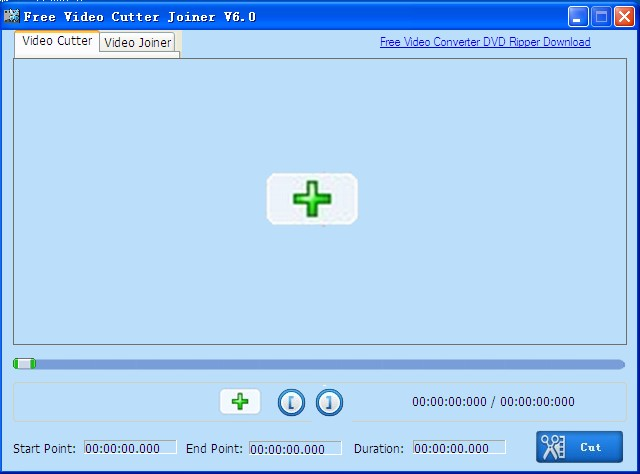Set end mark with right bracket button
Viewport: 640px width, 474px height.
pos(329,403)
